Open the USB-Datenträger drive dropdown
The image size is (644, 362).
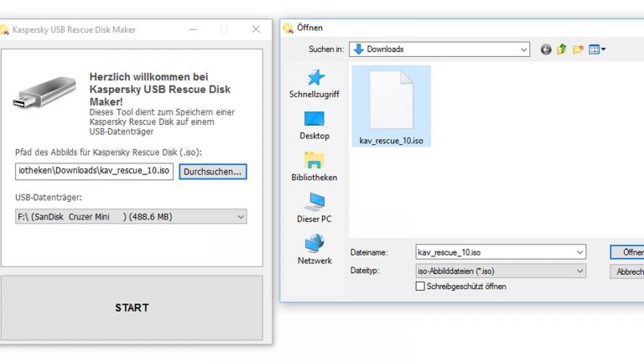click(131, 217)
